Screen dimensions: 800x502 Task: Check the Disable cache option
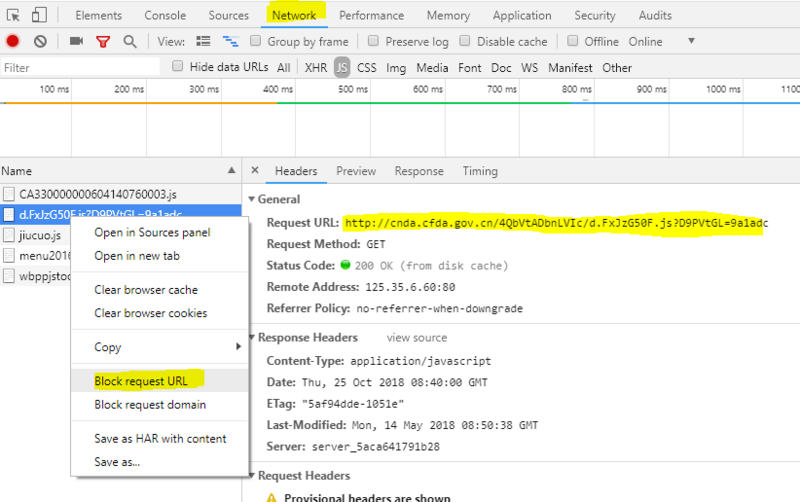click(465, 41)
